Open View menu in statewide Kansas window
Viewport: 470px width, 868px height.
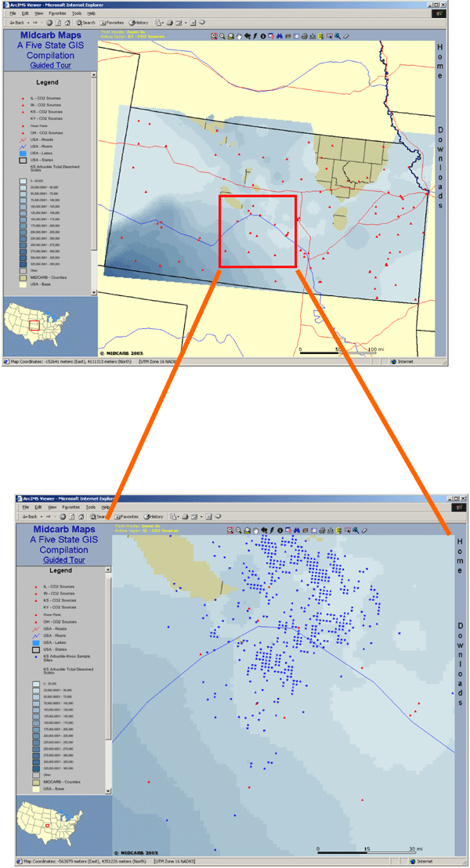coord(38,13)
